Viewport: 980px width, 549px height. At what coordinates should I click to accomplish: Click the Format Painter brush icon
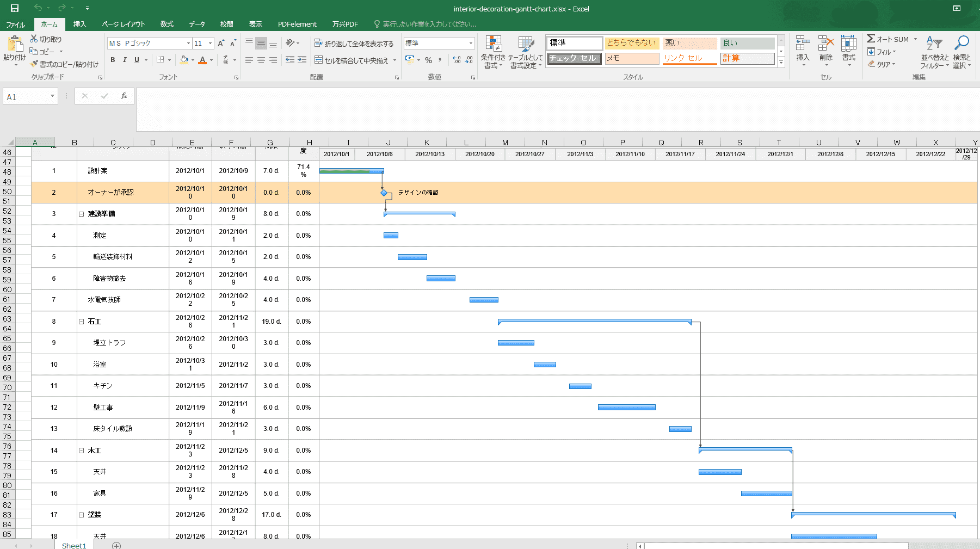34,64
